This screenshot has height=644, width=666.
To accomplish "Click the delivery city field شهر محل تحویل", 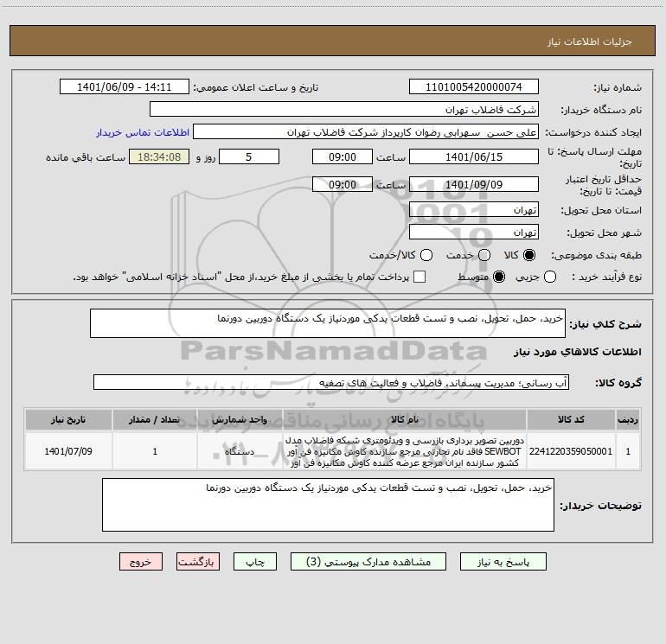I will (x=474, y=233).
